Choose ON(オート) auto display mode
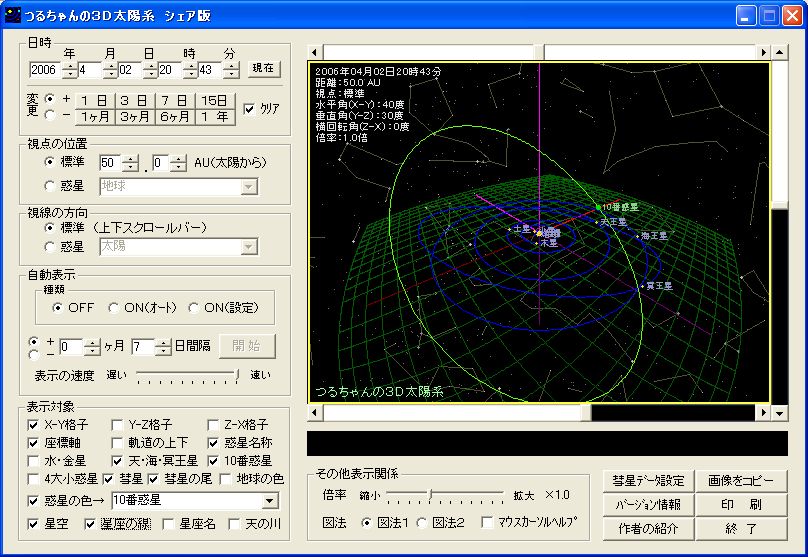The image size is (808, 557). pyautogui.click(x=115, y=307)
